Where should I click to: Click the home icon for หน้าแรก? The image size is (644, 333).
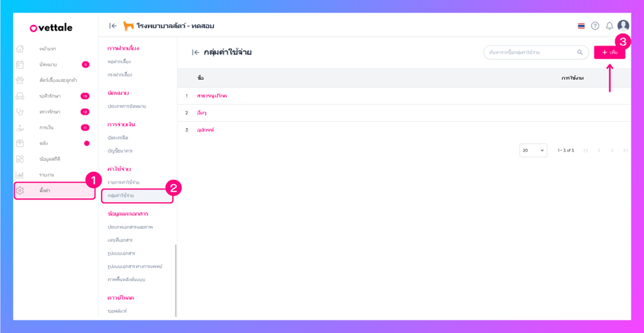pyautogui.click(x=20, y=49)
